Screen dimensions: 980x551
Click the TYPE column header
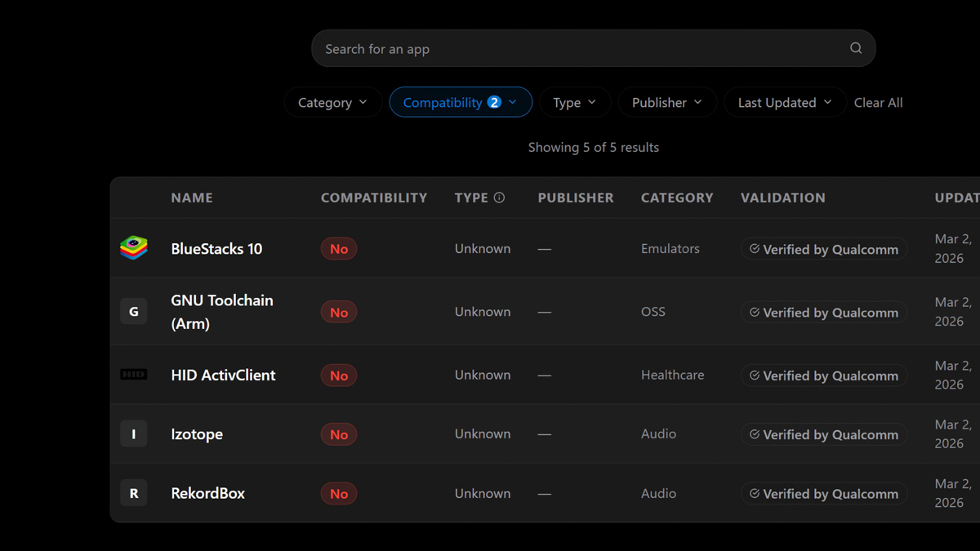[x=471, y=198]
